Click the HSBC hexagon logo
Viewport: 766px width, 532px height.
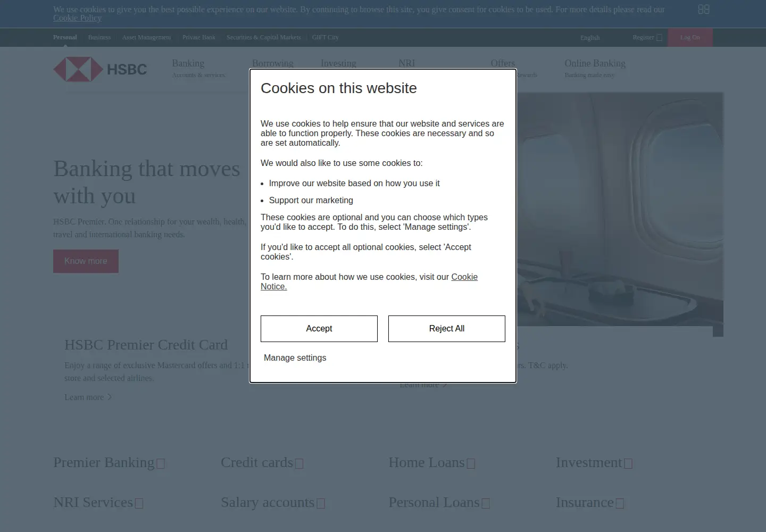[x=78, y=69]
